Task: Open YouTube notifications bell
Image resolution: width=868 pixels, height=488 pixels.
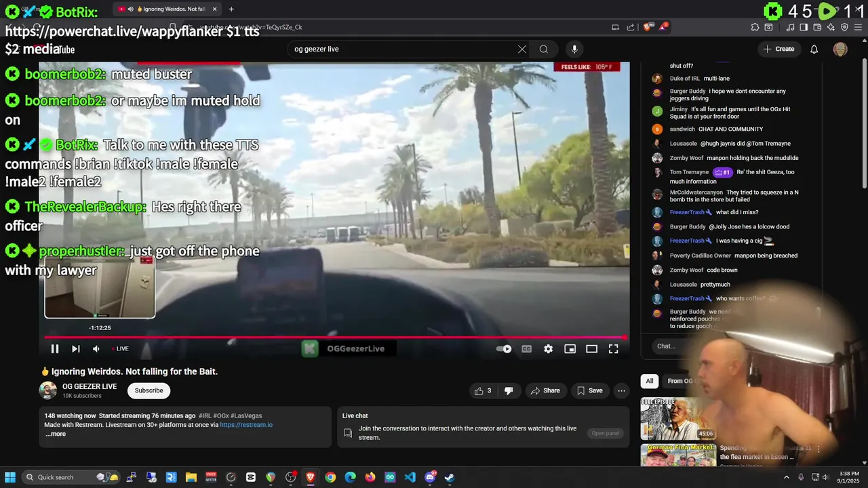Action: [814, 49]
